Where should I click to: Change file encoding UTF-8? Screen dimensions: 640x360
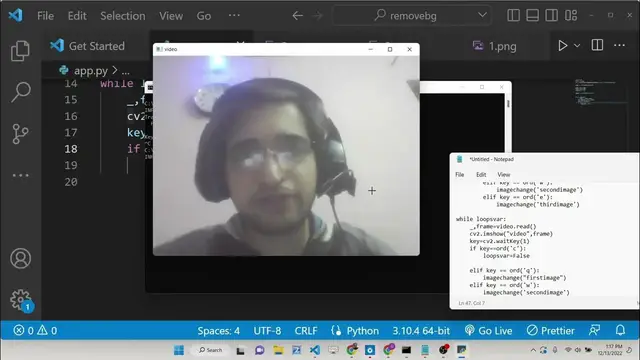[267, 331]
